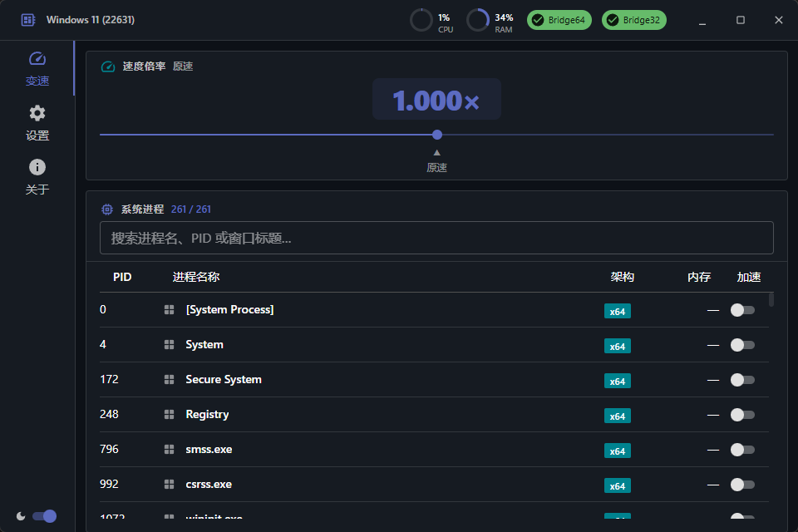The height and width of the screenshot is (532, 798).
Task: Click the CPU usage ring indicator
Action: click(x=421, y=20)
